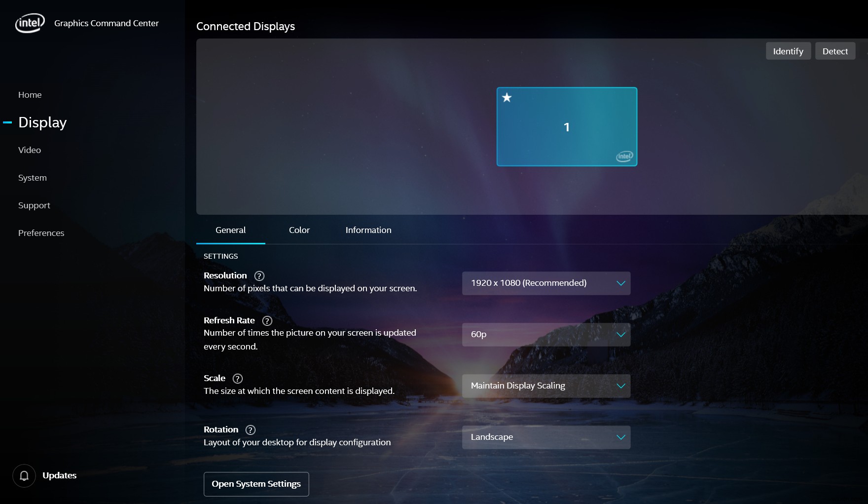Click the Scale help question mark icon

pyautogui.click(x=238, y=379)
